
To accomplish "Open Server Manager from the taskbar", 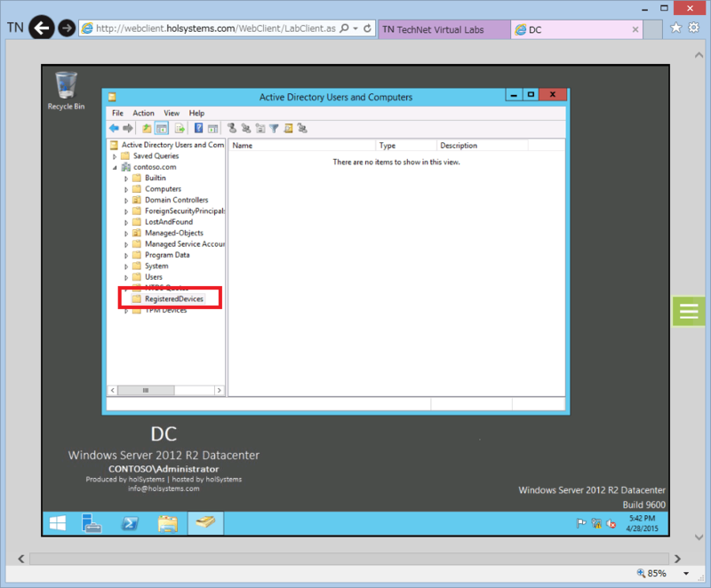I will pyautogui.click(x=92, y=524).
